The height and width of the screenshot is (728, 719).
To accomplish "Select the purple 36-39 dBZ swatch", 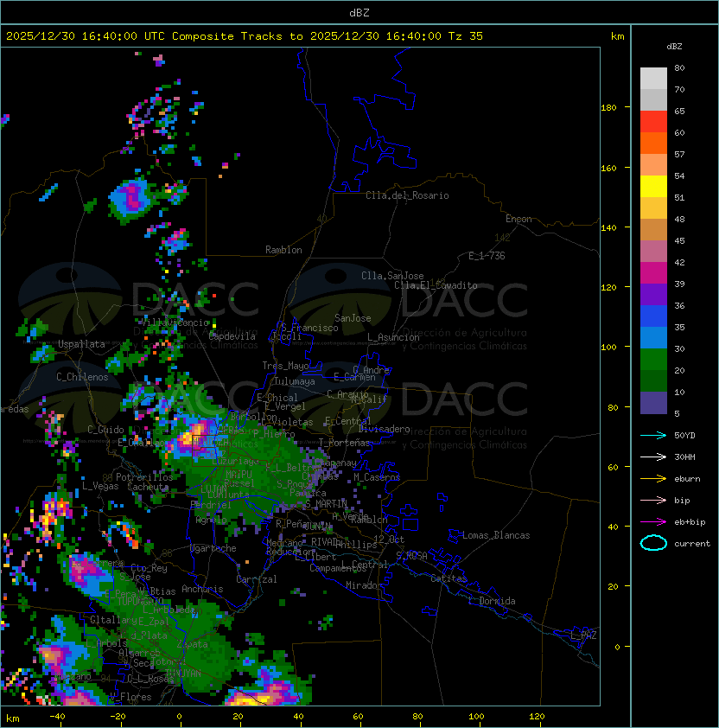I will [x=653, y=295].
